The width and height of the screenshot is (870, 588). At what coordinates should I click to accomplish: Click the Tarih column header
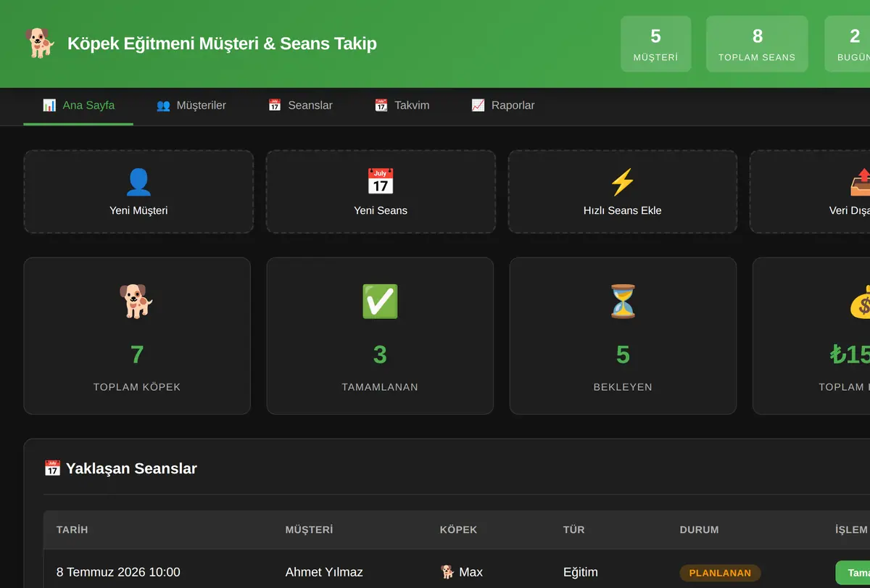pyautogui.click(x=72, y=530)
